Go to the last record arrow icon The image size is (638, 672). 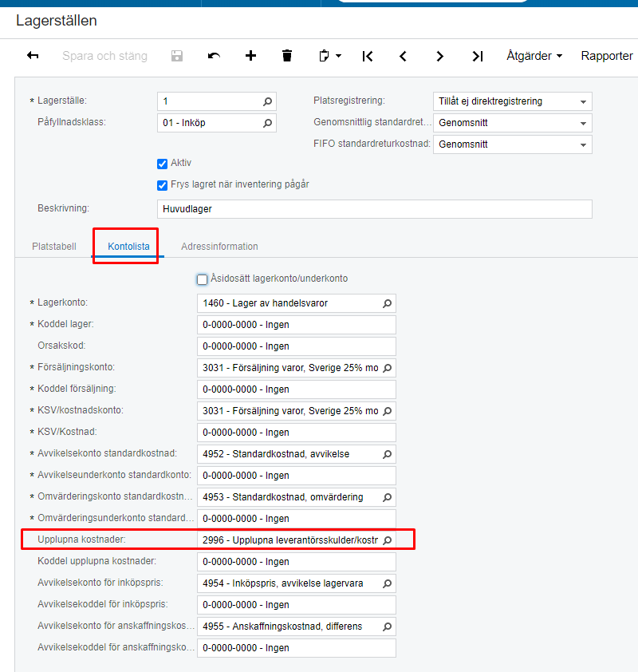click(x=477, y=56)
